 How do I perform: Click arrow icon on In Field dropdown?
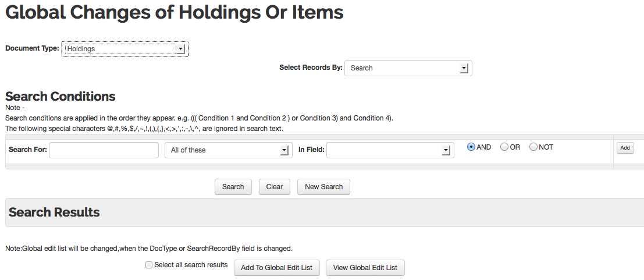(446, 151)
